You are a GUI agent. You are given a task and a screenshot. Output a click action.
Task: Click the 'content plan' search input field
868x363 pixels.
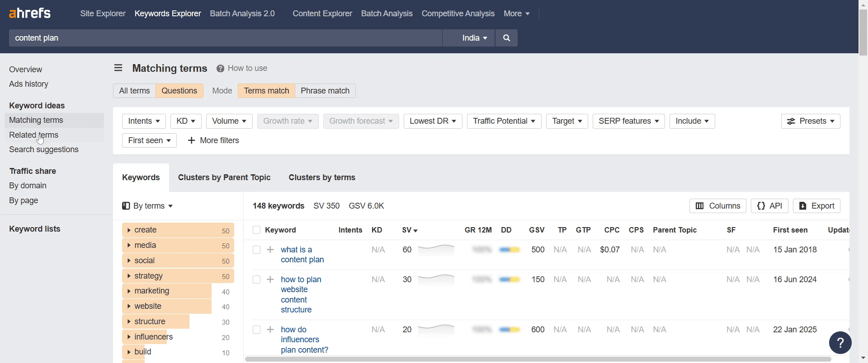[226, 38]
